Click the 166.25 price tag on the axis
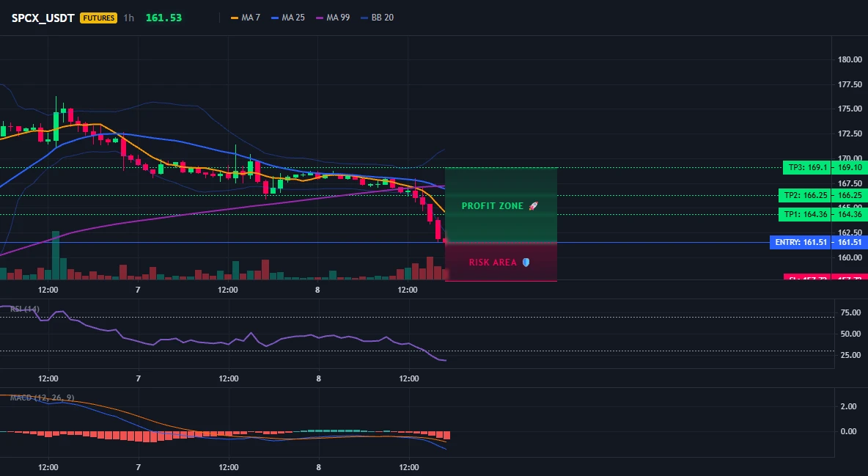 [850, 196]
